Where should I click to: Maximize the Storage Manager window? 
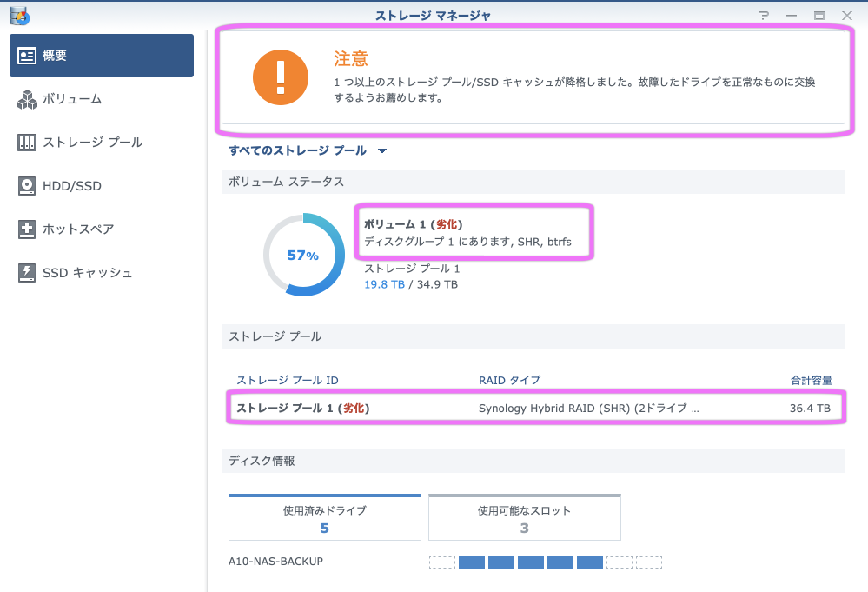pyautogui.click(x=818, y=16)
